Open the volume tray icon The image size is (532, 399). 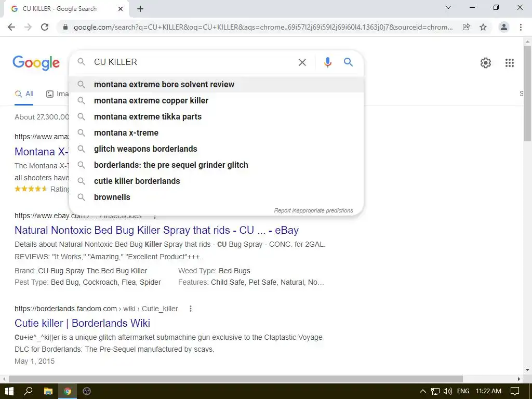[x=448, y=391]
